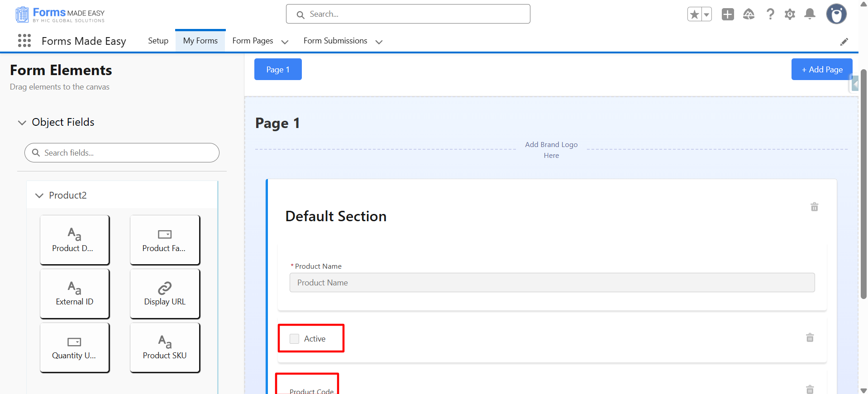
Task: Click the edit navigation pencil icon
Action: 844,42
